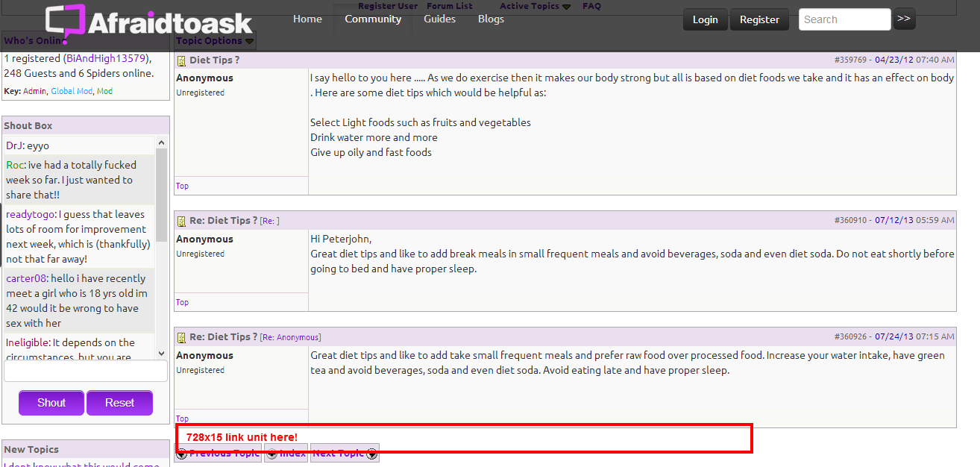The width and height of the screenshot is (980, 467).
Task: Open the Guides section
Action: click(440, 19)
